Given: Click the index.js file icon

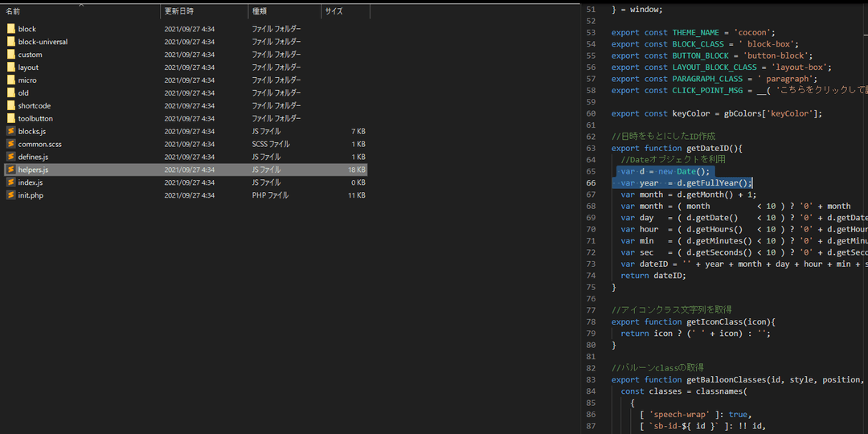Looking at the screenshot, I should point(11,182).
